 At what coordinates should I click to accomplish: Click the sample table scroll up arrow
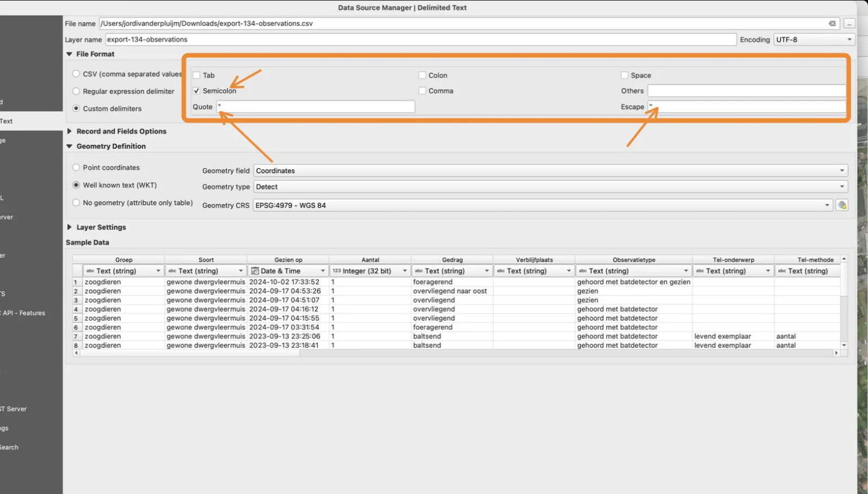(844, 259)
